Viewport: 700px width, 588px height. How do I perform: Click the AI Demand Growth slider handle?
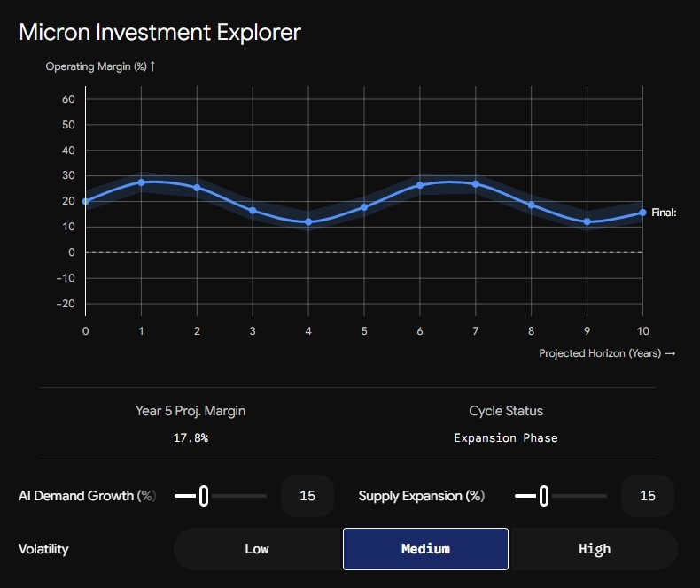(204, 496)
